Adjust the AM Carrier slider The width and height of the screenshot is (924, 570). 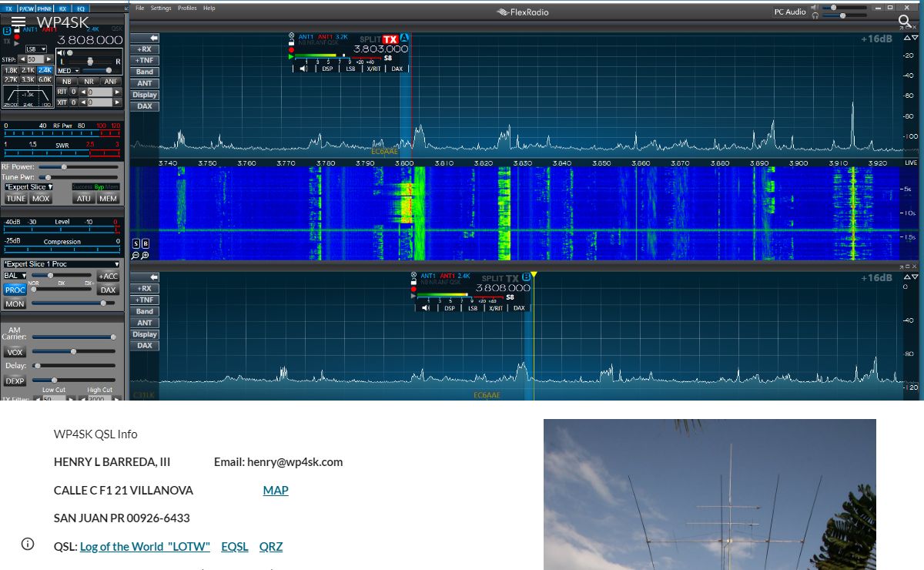pyautogui.click(x=73, y=337)
